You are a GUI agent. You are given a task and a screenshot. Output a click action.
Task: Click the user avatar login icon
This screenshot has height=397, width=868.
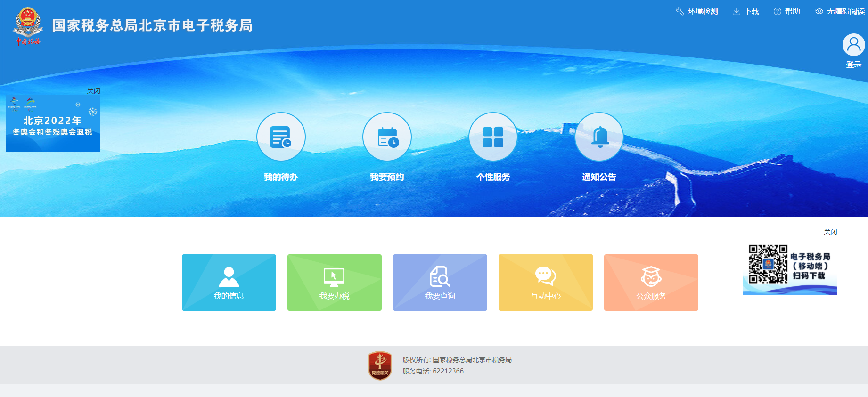pyautogui.click(x=853, y=45)
